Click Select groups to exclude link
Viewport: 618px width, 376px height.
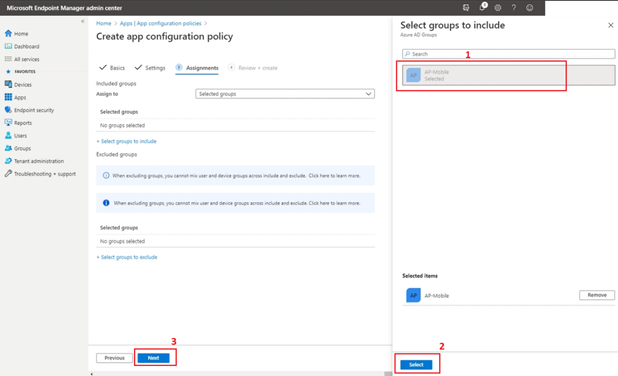[x=127, y=257]
